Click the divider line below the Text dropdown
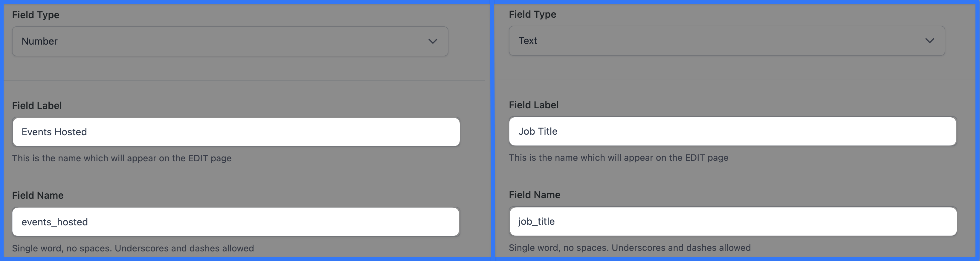 tap(736, 80)
